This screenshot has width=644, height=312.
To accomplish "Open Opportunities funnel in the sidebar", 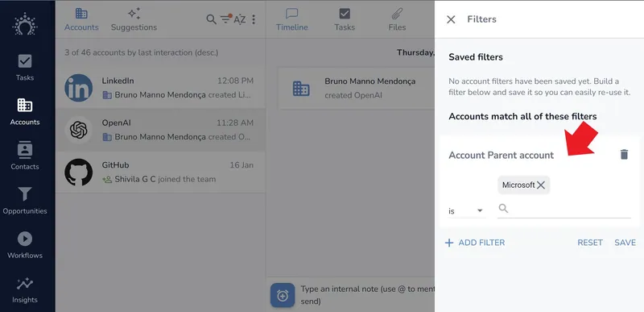I will [25, 200].
